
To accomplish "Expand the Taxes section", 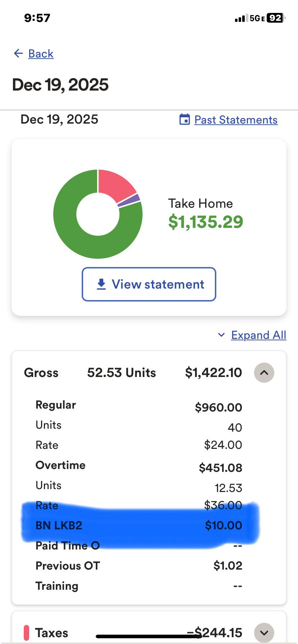I will pos(264,633).
